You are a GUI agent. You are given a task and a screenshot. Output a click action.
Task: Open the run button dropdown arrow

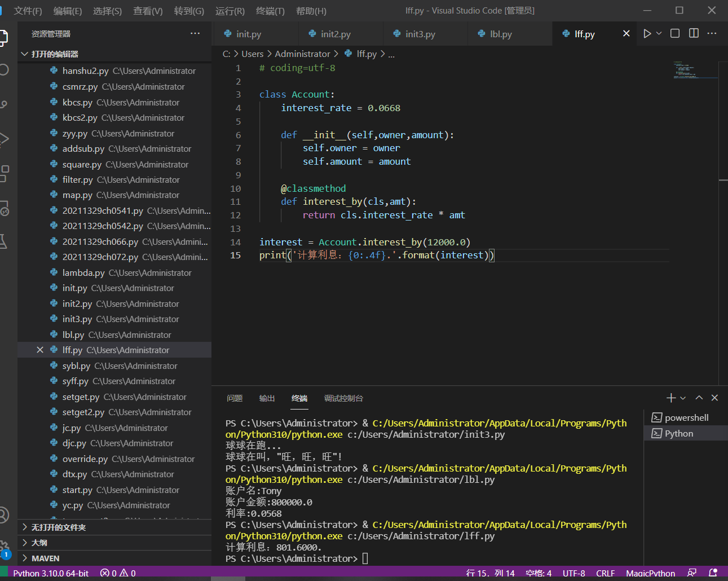(x=659, y=34)
